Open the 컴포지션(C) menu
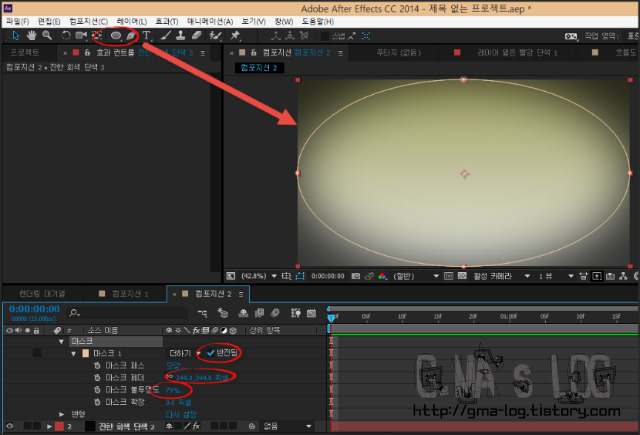The image size is (640, 435). pos(89,21)
